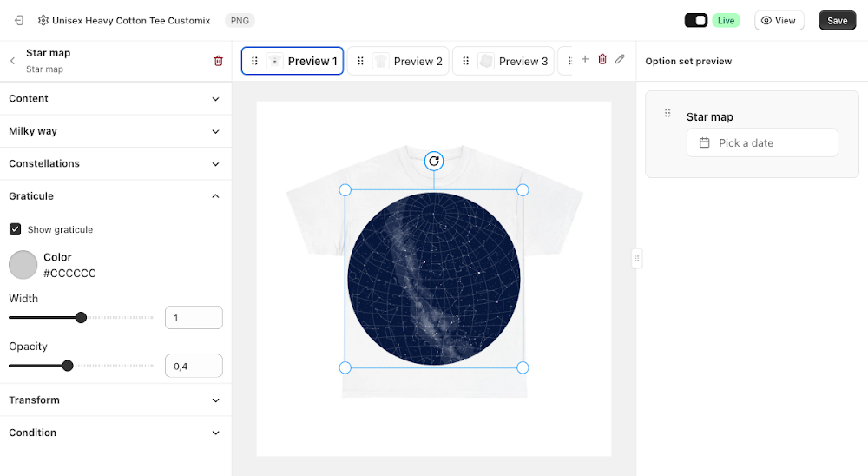Delete the Star map option
The image size is (868, 476).
click(218, 61)
